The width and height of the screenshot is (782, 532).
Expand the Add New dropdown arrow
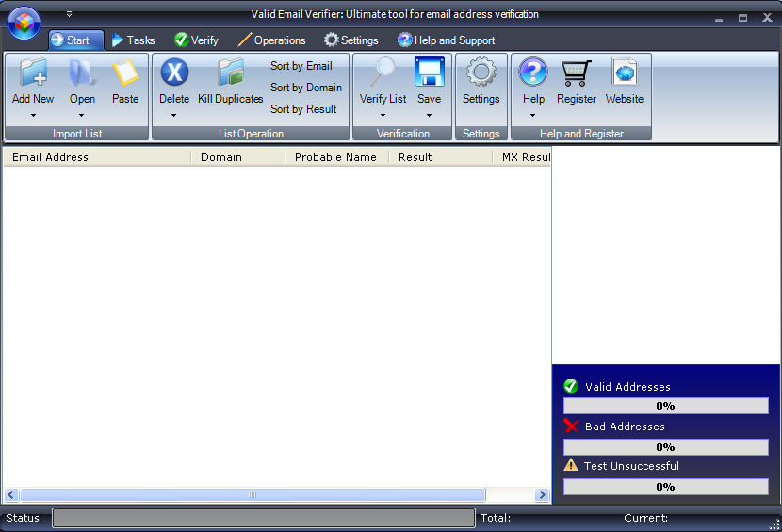pyautogui.click(x=33, y=116)
